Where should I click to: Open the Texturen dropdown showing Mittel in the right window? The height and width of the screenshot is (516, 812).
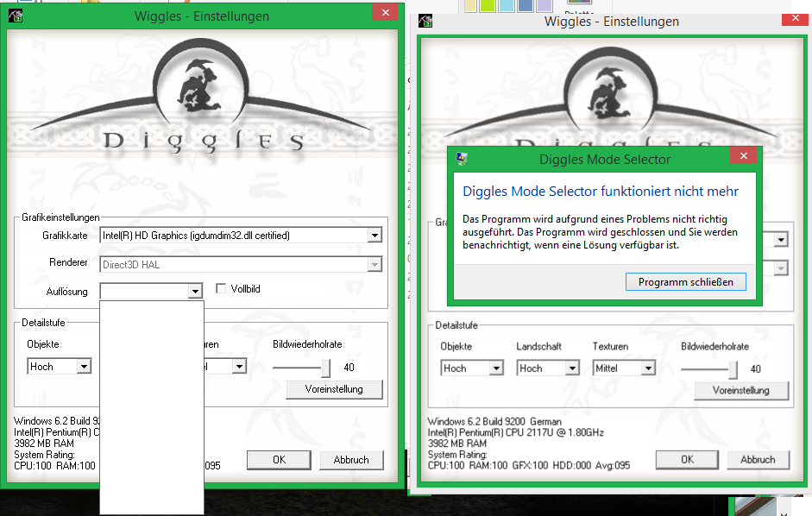tap(647, 368)
